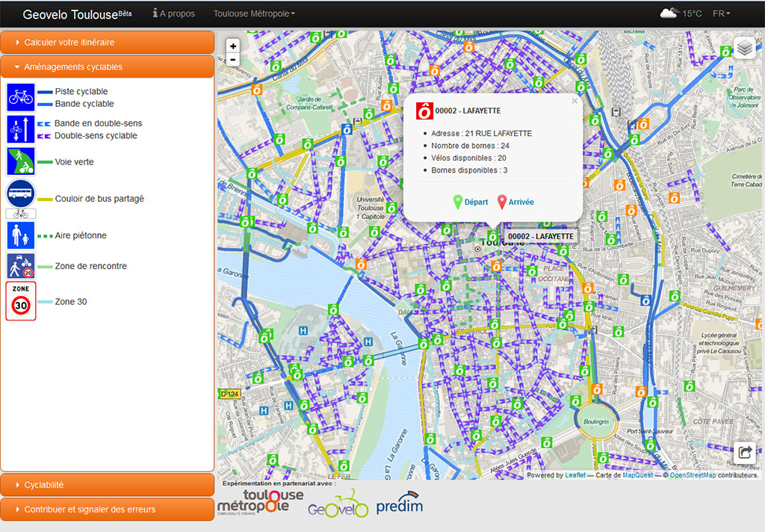Set Lafayette station as Arrivée
The height and width of the screenshot is (532, 765).
[x=521, y=202]
